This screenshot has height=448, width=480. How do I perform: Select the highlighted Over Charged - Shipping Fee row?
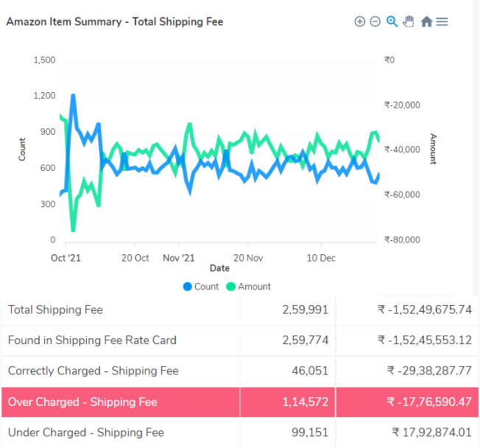[240, 402]
